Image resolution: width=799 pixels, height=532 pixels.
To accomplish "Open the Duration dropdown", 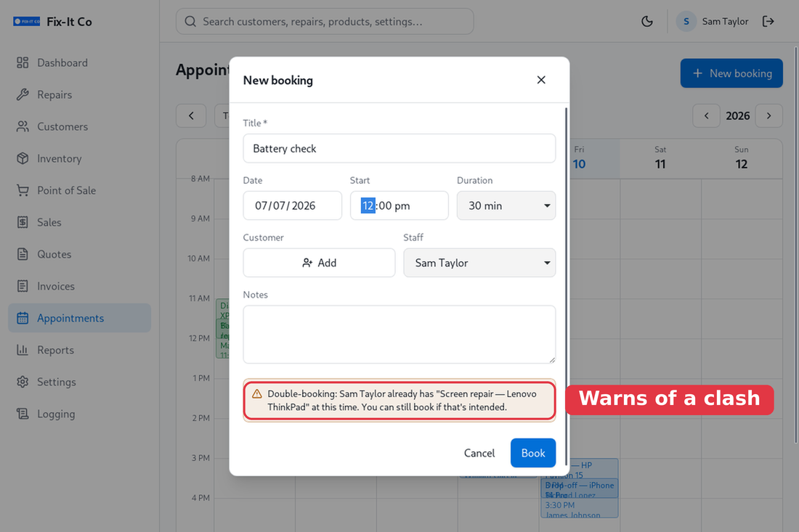I will click(506, 205).
